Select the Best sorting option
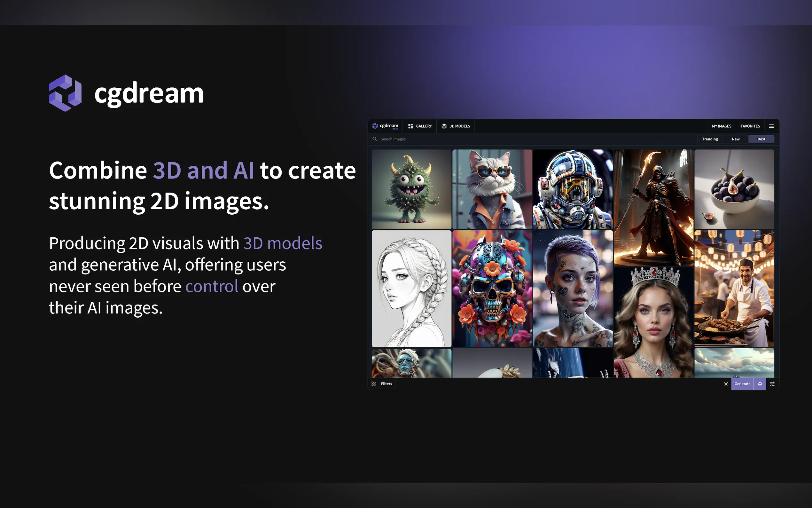Screen dimensions: 812x508 point(761,139)
